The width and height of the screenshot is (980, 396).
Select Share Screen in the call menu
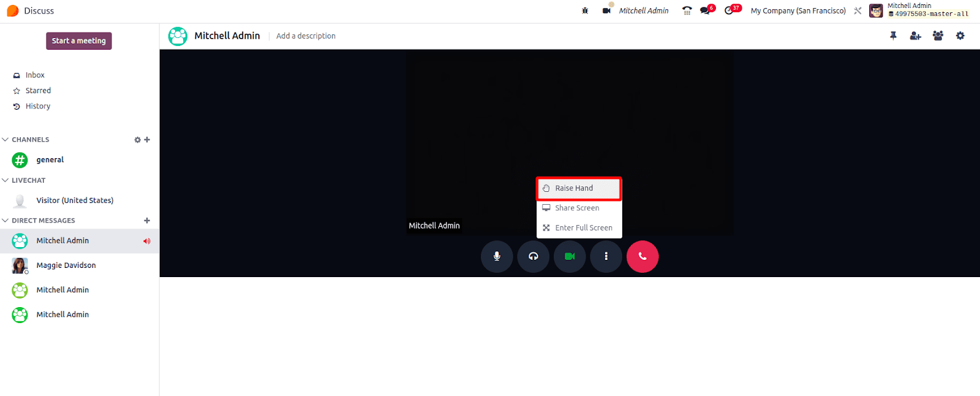(579, 208)
